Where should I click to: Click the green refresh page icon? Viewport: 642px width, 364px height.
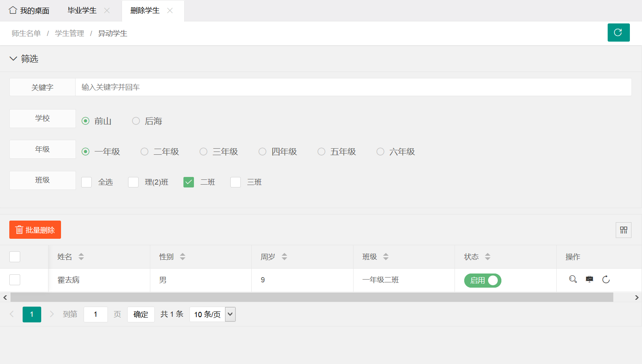click(618, 32)
